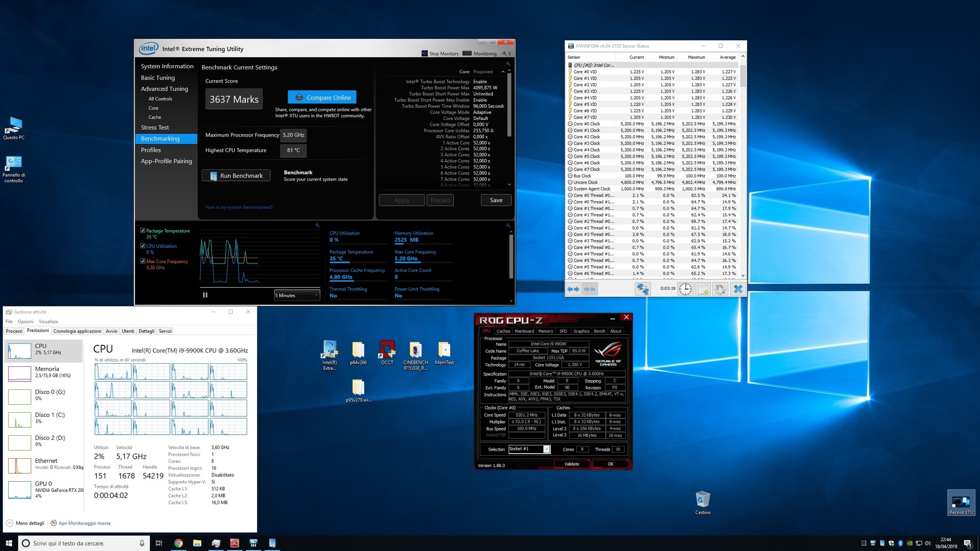
Task: Open File Explorer from taskbar
Action: click(197, 543)
